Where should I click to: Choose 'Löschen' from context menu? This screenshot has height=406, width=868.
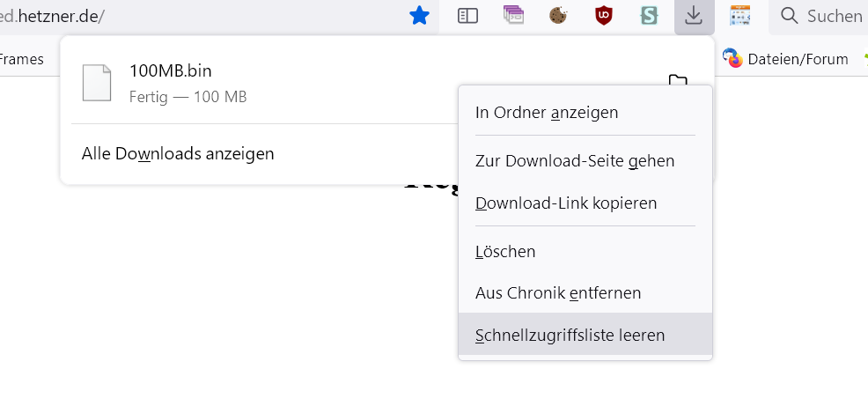505,251
